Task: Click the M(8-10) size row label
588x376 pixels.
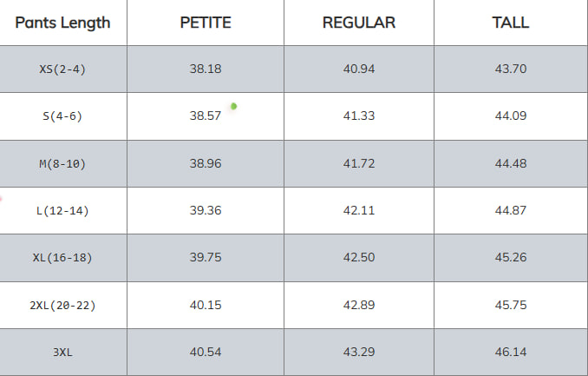Action: [62, 163]
